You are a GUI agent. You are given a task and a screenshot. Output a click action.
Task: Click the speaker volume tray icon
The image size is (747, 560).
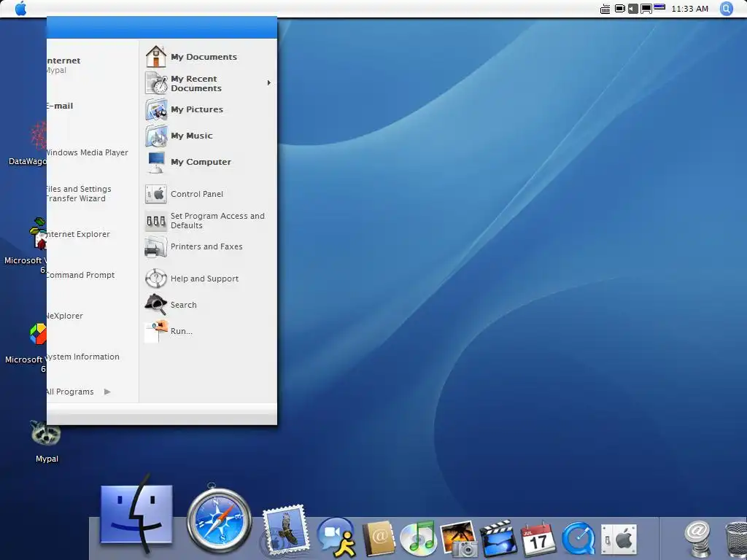(632, 9)
